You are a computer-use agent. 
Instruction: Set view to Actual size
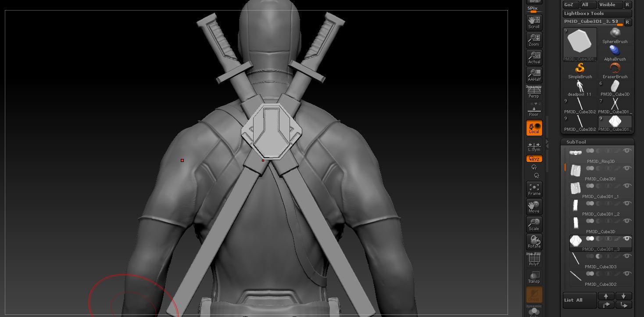coord(534,58)
